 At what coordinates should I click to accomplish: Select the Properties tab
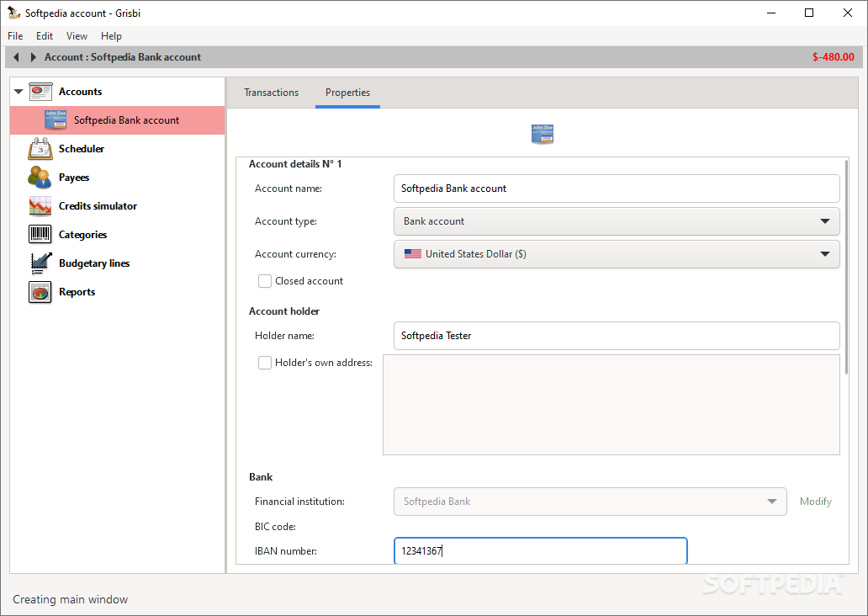pyautogui.click(x=347, y=93)
